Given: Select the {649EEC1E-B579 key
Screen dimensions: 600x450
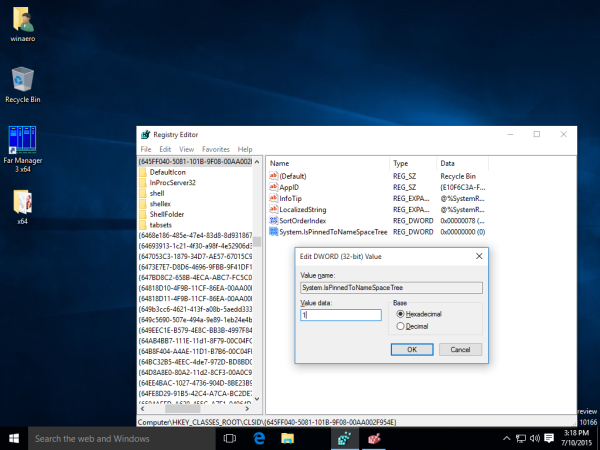Looking at the screenshot, I should tap(195, 330).
